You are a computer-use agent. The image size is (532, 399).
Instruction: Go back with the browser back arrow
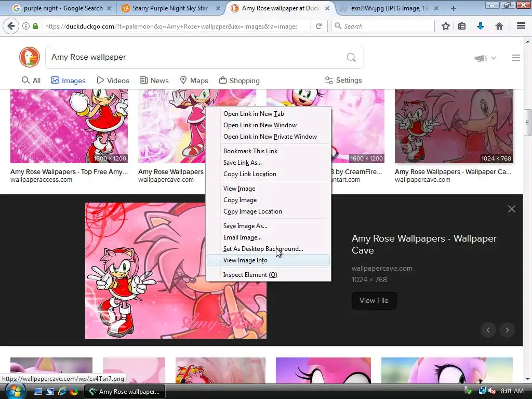coord(11,26)
